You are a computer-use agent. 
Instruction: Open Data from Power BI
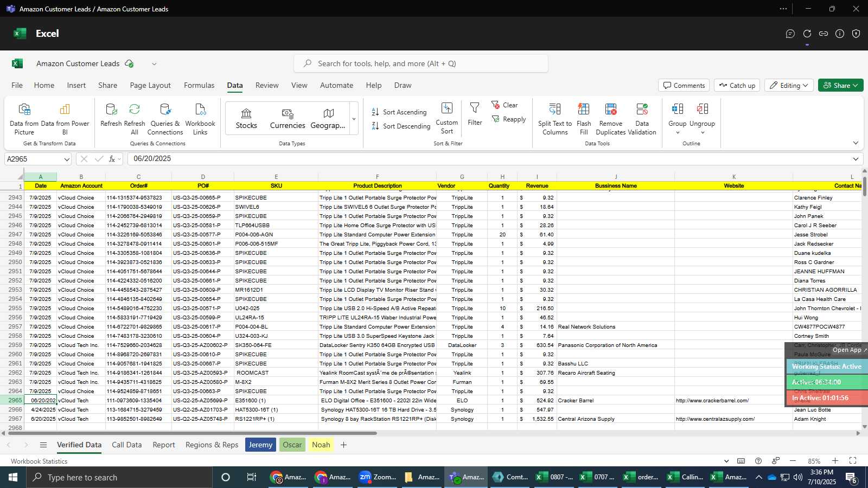65,119
